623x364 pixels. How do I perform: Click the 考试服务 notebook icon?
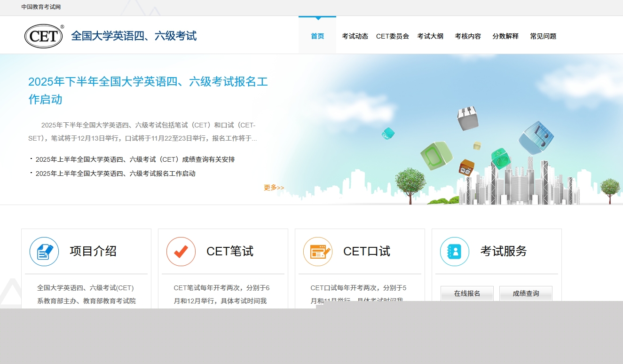pos(455,252)
